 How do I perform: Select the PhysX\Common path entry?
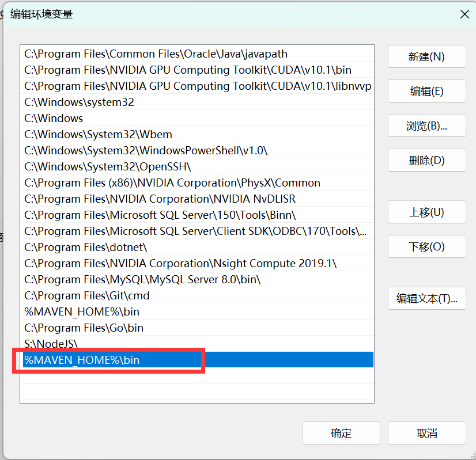point(197,183)
